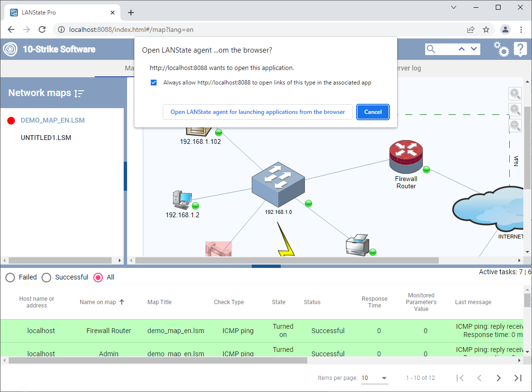Open the settings gears icon
The height and width of the screenshot is (392, 532).
tap(501, 49)
